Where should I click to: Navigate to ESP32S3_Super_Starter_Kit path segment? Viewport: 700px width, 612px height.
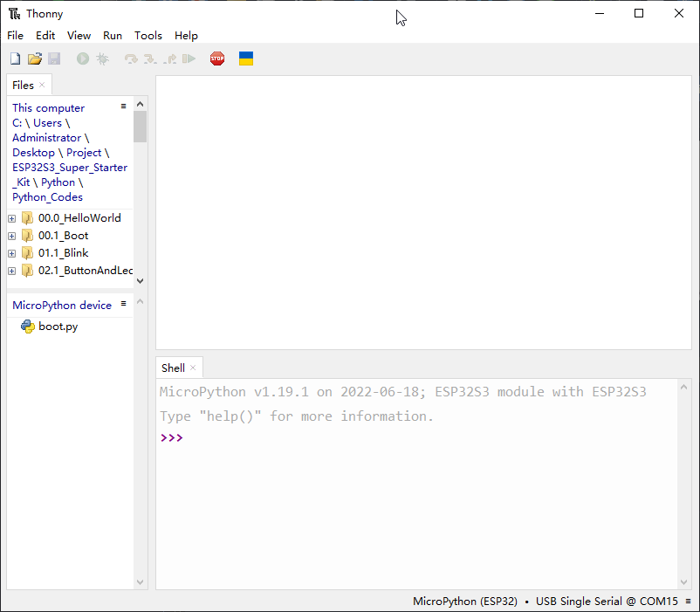[70, 175]
